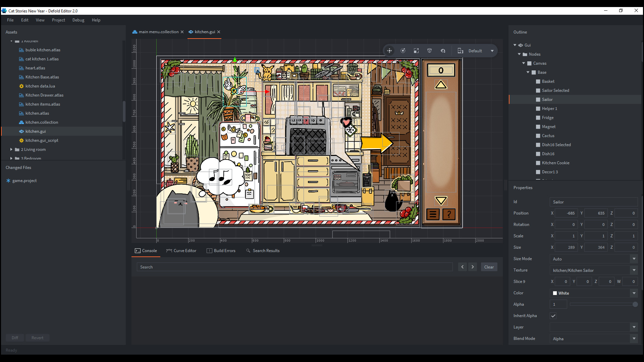The image size is (644, 362).
Task: Open the Kitchen Drawer.atlas asset
Action: [44, 95]
